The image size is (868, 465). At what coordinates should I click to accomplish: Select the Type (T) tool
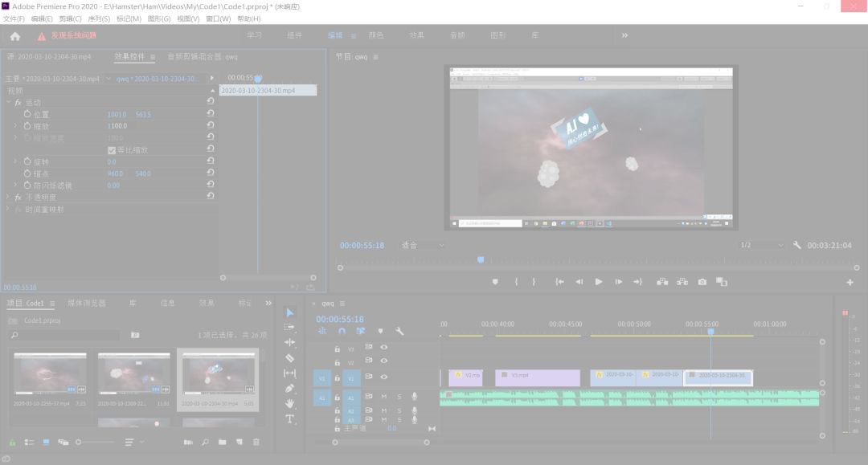pos(290,419)
